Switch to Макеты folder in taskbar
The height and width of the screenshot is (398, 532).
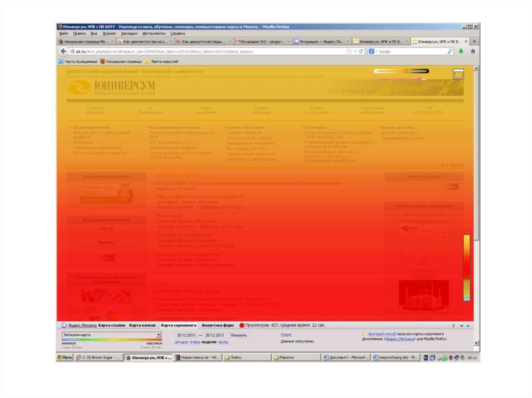tap(296, 358)
